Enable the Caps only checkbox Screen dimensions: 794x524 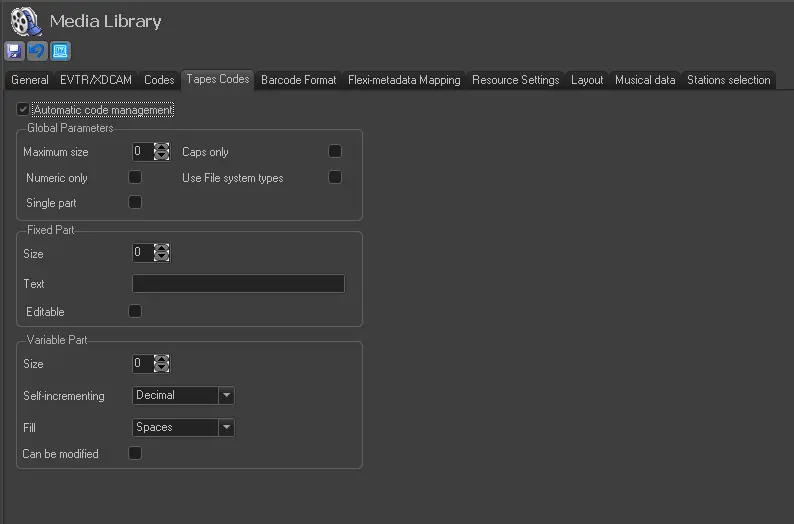pos(335,151)
